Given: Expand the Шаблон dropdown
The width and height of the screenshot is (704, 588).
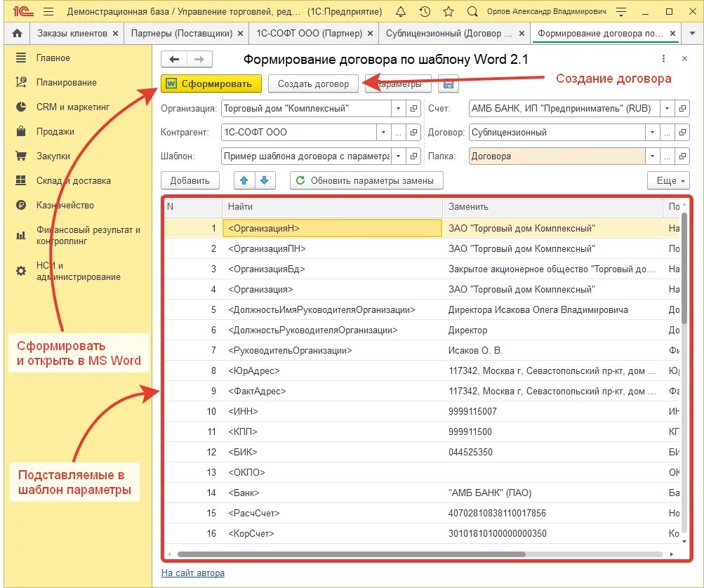Looking at the screenshot, I should click(x=398, y=156).
